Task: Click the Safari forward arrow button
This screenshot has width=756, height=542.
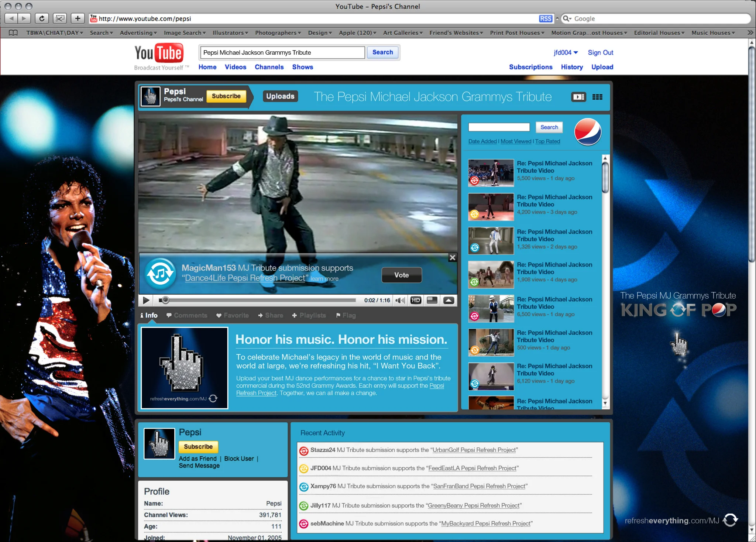Action: coord(24,18)
